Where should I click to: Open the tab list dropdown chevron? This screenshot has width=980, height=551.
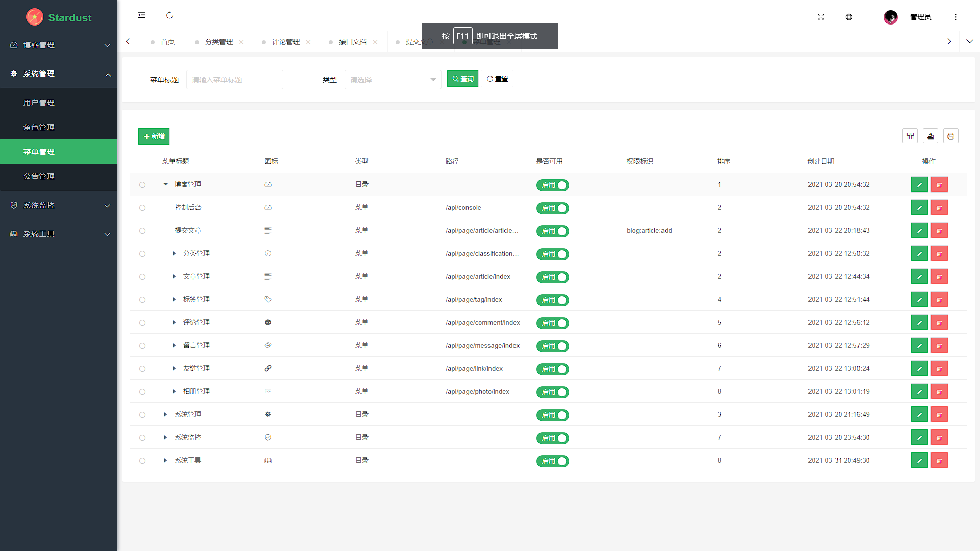tap(969, 41)
